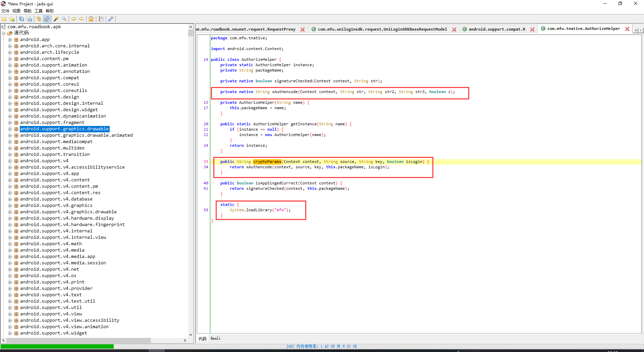Open the 导航 menu
The image size is (644, 352).
28,11
